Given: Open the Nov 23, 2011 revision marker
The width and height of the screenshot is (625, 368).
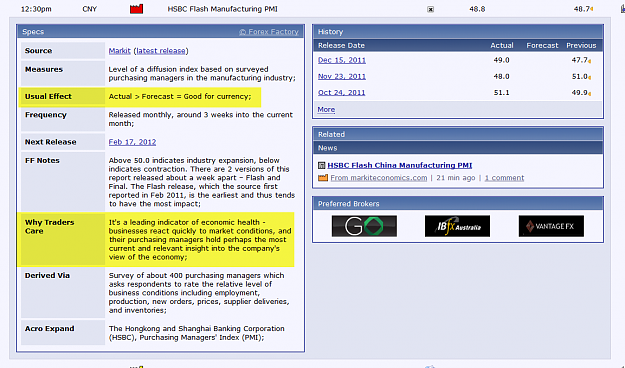Looking at the screenshot, I should (x=590, y=77).
